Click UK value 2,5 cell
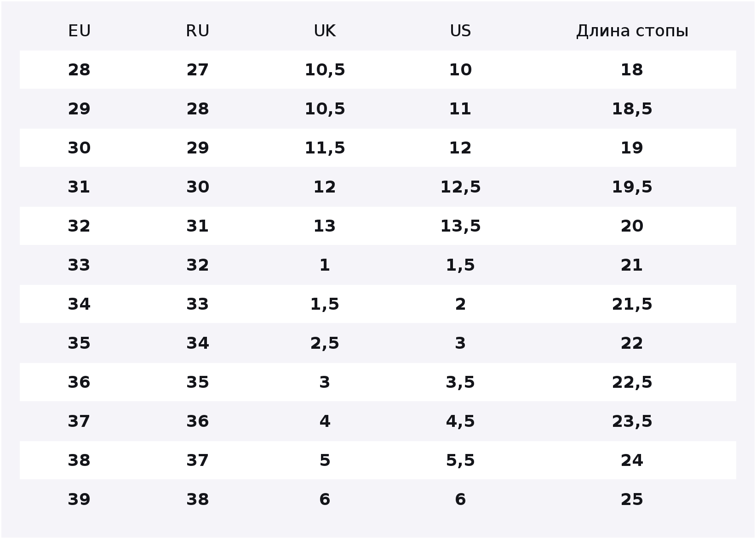 (x=325, y=343)
